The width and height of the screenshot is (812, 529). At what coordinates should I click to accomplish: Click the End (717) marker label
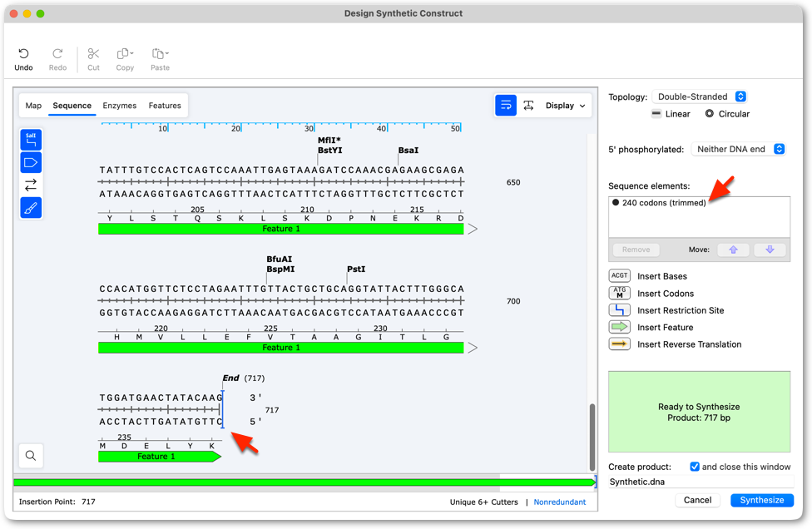(244, 378)
